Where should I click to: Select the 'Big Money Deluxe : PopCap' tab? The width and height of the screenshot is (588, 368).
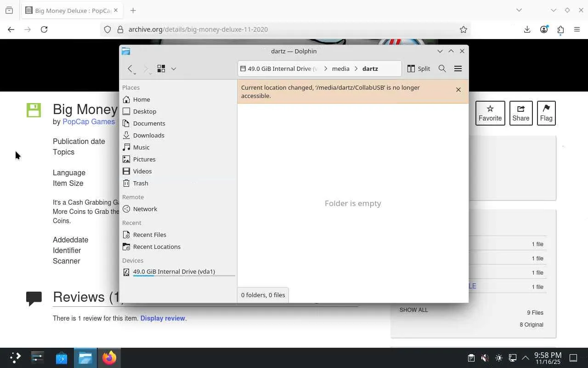click(x=71, y=11)
